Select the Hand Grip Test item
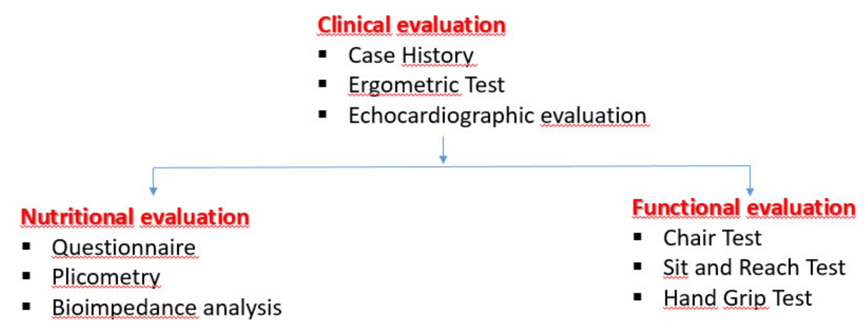This screenshot has width=868, height=335. point(737,298)
